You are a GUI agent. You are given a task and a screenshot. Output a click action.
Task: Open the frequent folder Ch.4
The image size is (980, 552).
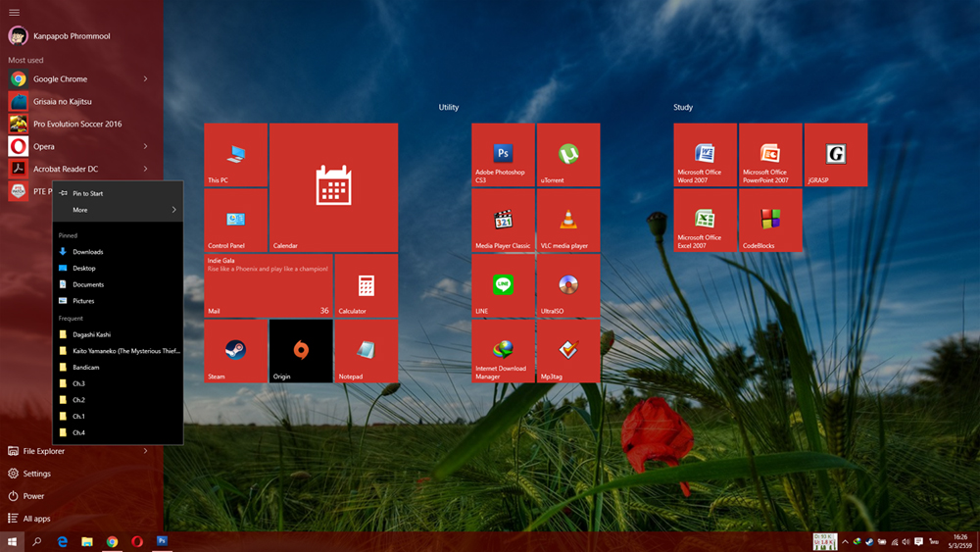click(119, 432)
